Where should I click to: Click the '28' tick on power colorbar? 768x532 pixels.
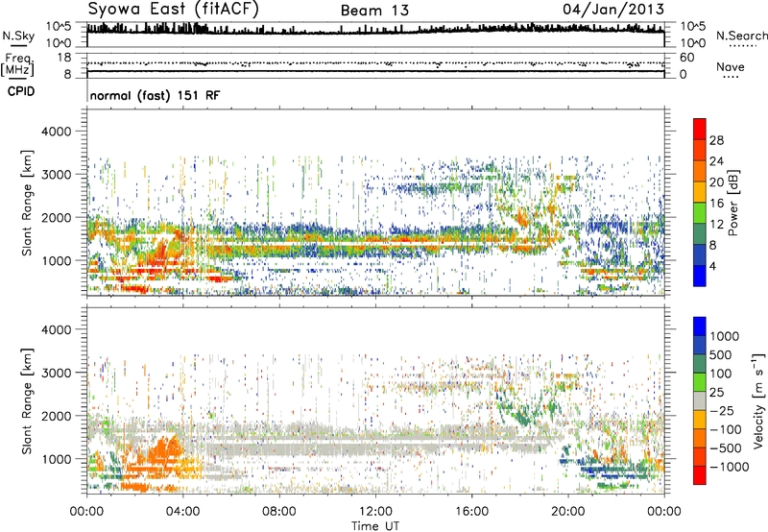[716, 140]
